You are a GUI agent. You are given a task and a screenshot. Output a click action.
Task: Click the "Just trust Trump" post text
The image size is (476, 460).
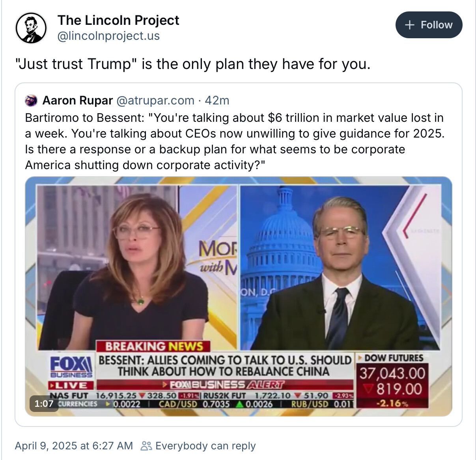193,64
